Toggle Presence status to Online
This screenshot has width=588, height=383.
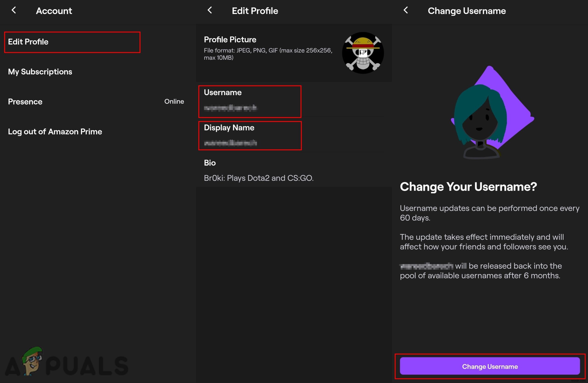[x=174, y=101]
